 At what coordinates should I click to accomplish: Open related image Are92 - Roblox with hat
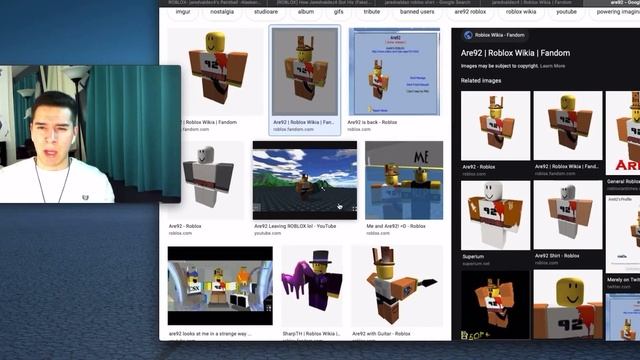point(496,126)
